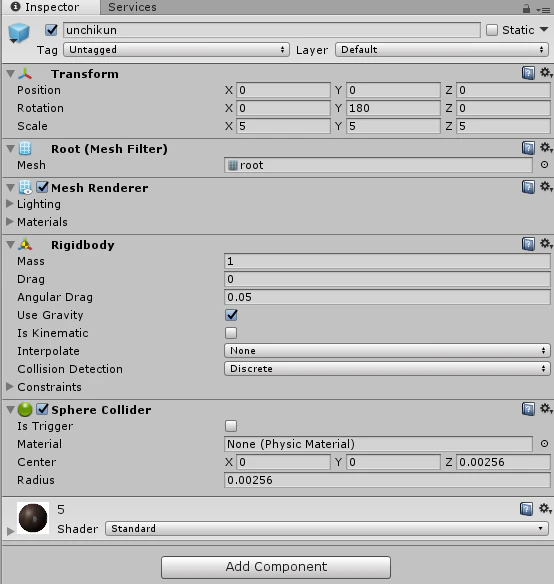The image size is (554, 584).
Task: Click the Physic Material object picker circle
Action: (x=544, y=444)
